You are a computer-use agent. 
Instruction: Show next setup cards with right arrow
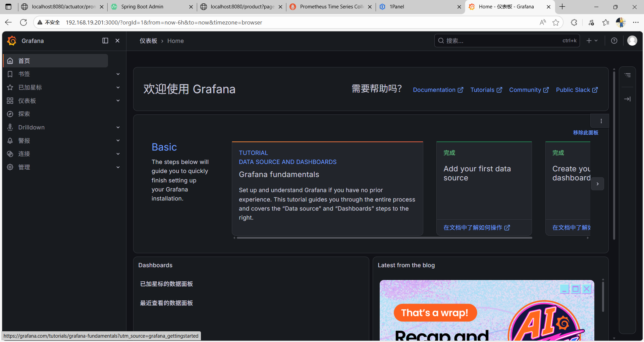click(597, 184)
